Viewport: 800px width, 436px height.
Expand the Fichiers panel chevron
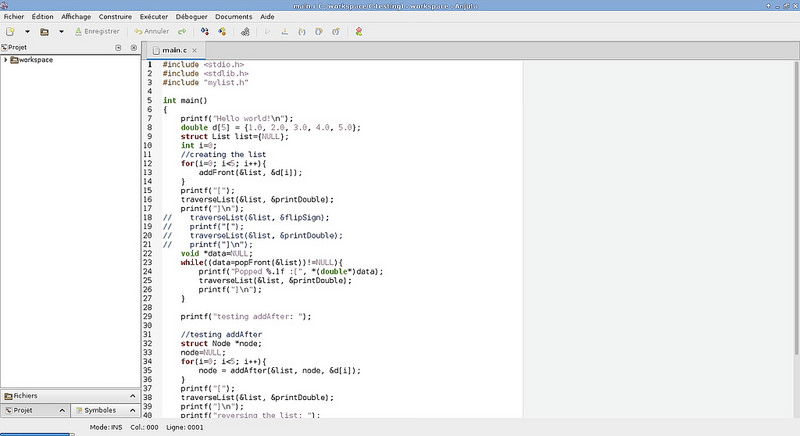134,395
